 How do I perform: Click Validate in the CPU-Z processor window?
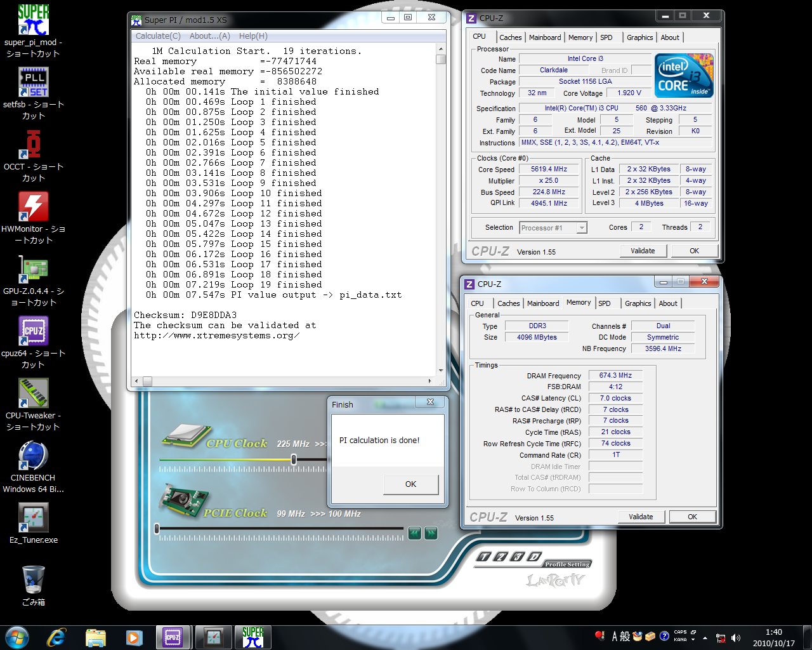click(x=643, y=251)
